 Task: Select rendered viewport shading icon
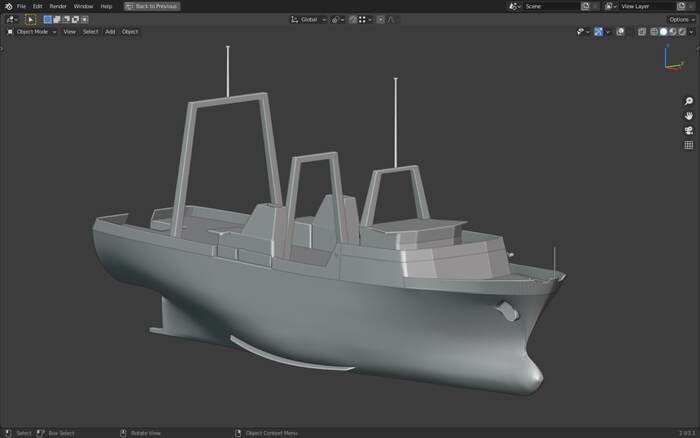click(x=681, y=31)
